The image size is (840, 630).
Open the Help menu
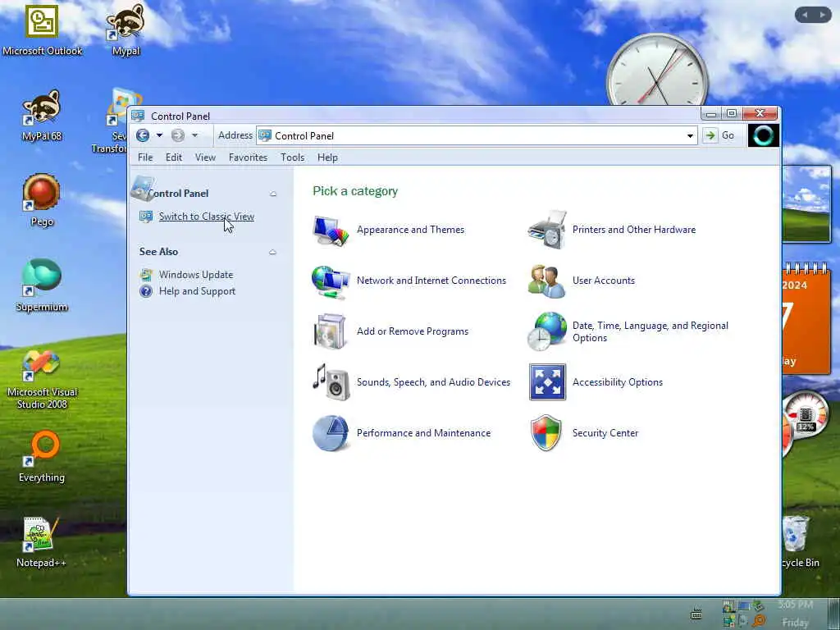point(327,157)
